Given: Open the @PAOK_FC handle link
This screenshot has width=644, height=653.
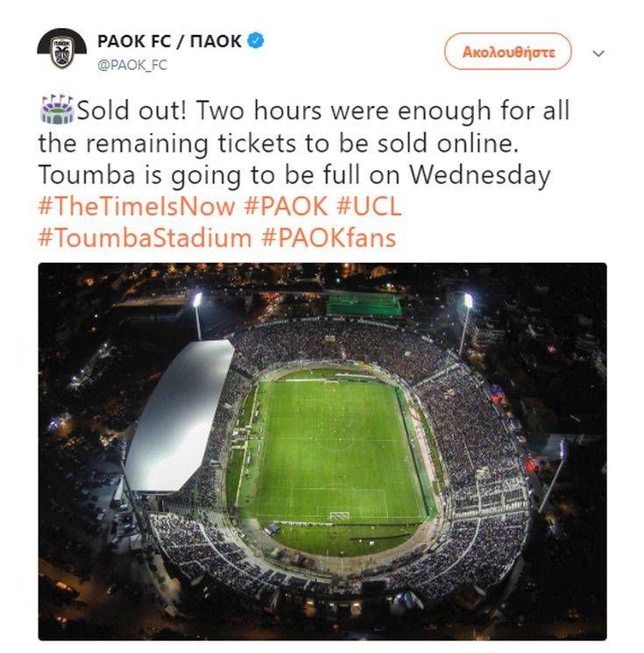Looking at the screenshot, I should (132, 65).
